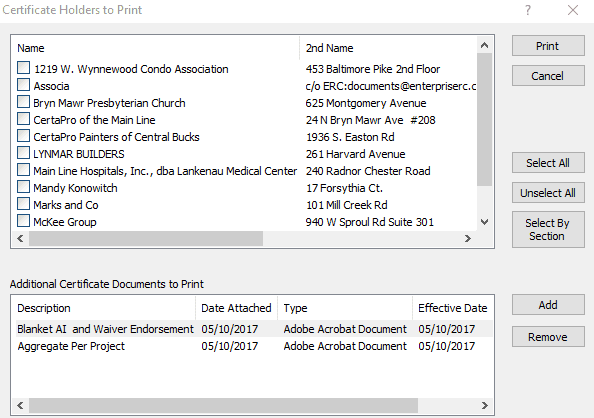The height and width of the screenshot is (418, 594).
Task: Click holders list scroll right arrow
Action: [468, 238]
